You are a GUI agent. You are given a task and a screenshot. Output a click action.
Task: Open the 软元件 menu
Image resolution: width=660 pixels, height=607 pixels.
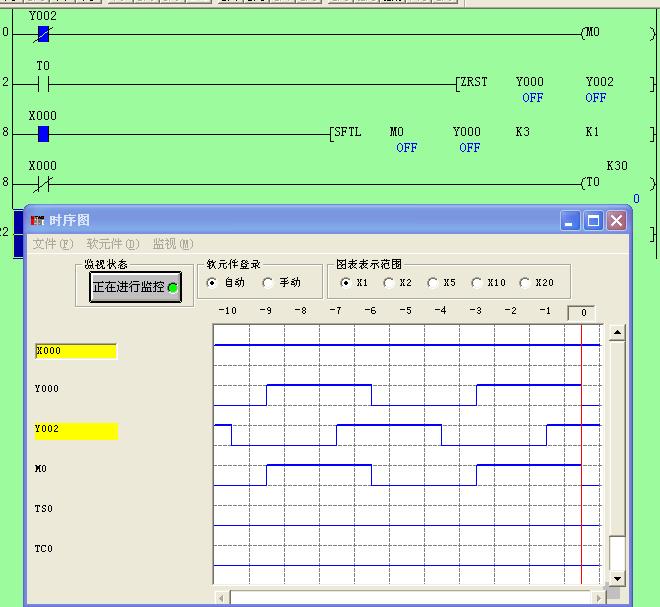tap(111, 244)
